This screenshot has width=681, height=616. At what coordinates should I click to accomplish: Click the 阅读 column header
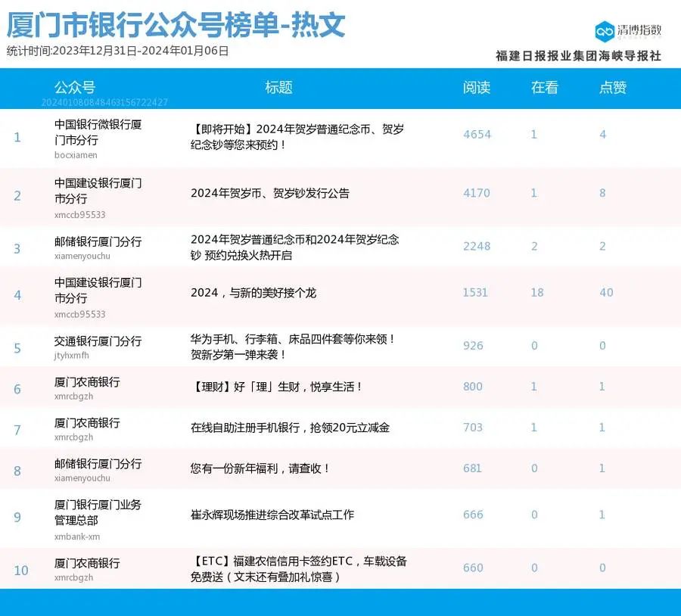[x=477, y=87]
